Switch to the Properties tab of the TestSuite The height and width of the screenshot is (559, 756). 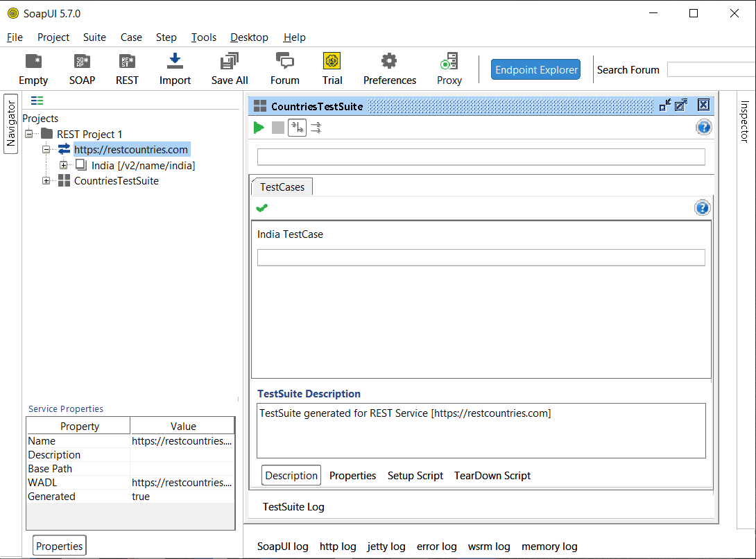[353, 475]
